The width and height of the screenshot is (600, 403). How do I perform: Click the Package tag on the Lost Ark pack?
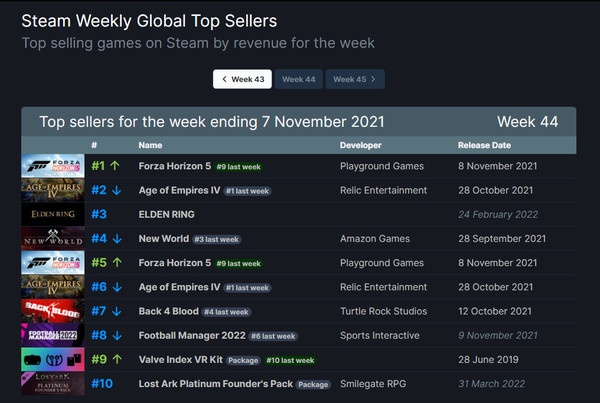[313, 385]
